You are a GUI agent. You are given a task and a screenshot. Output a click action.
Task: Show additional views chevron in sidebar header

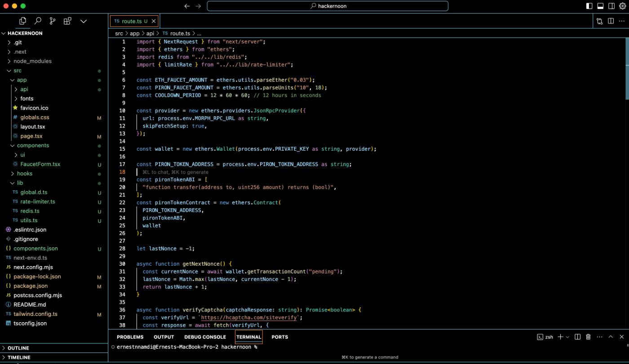[84, 21]
